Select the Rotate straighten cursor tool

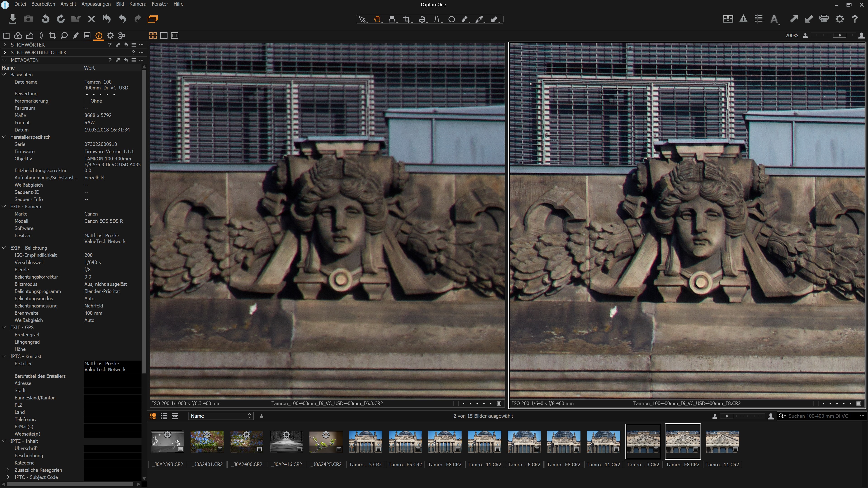point(422,19)
